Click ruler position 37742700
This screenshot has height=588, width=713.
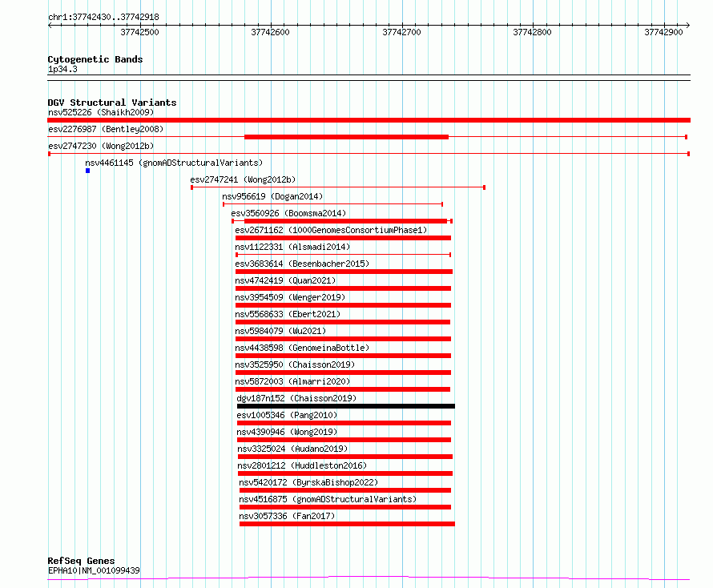coord(401,32)
